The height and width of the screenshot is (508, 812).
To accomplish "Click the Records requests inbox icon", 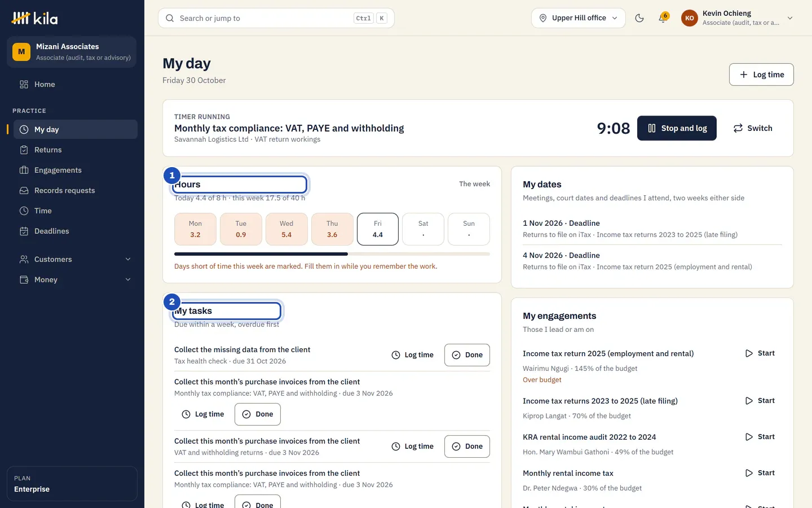I will click(24, 190).
